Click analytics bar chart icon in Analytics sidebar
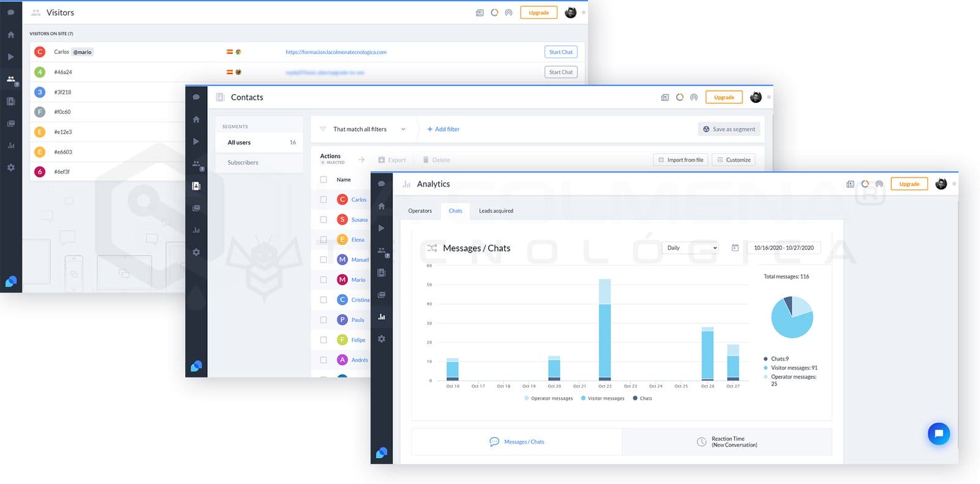The width and height of the screenshot is (980, 484). point(382,317)
